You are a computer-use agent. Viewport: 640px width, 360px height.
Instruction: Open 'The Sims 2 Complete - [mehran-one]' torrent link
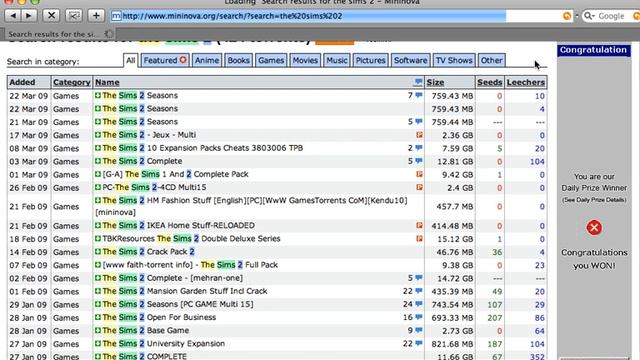172,278
